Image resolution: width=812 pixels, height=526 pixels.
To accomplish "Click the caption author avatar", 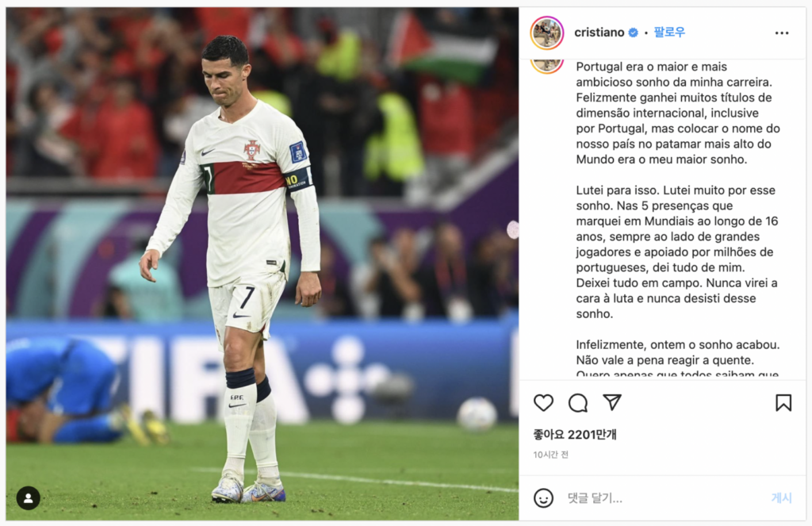I will [x=547, y=65].
